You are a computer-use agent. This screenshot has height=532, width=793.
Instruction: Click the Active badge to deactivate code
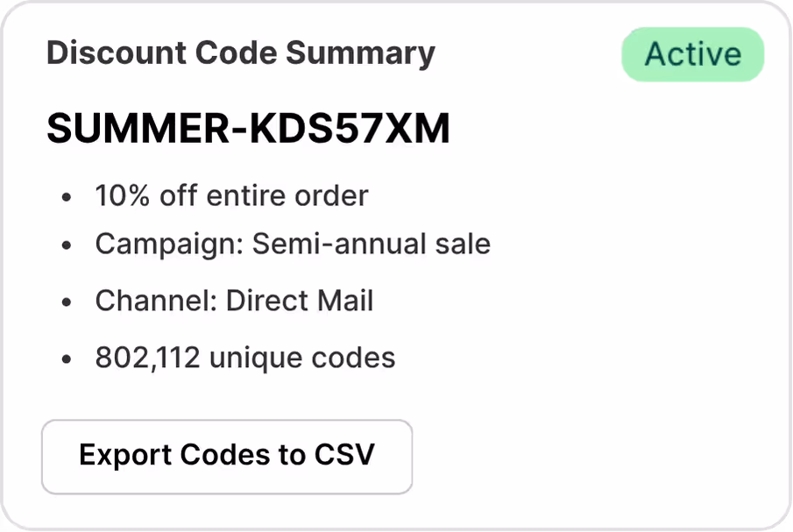point(692,53)
